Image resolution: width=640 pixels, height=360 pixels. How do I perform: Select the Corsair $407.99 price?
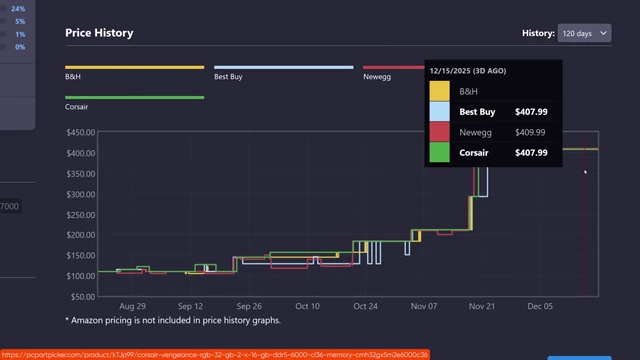(531, 153)
